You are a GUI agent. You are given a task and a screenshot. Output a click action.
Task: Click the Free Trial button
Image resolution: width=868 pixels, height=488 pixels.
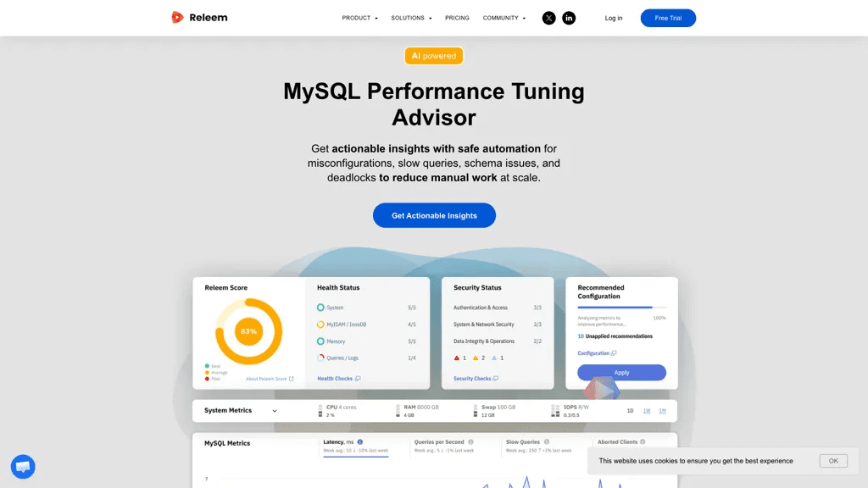click(668, 19)
